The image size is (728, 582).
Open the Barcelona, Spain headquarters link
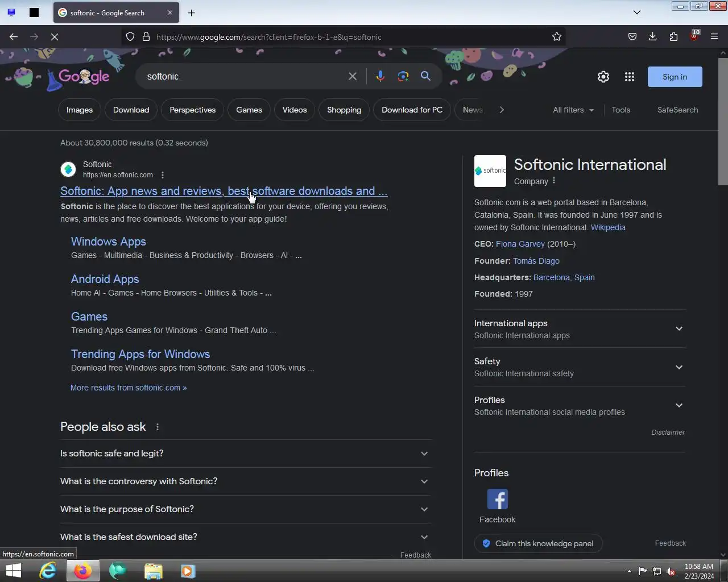(564, 277)
